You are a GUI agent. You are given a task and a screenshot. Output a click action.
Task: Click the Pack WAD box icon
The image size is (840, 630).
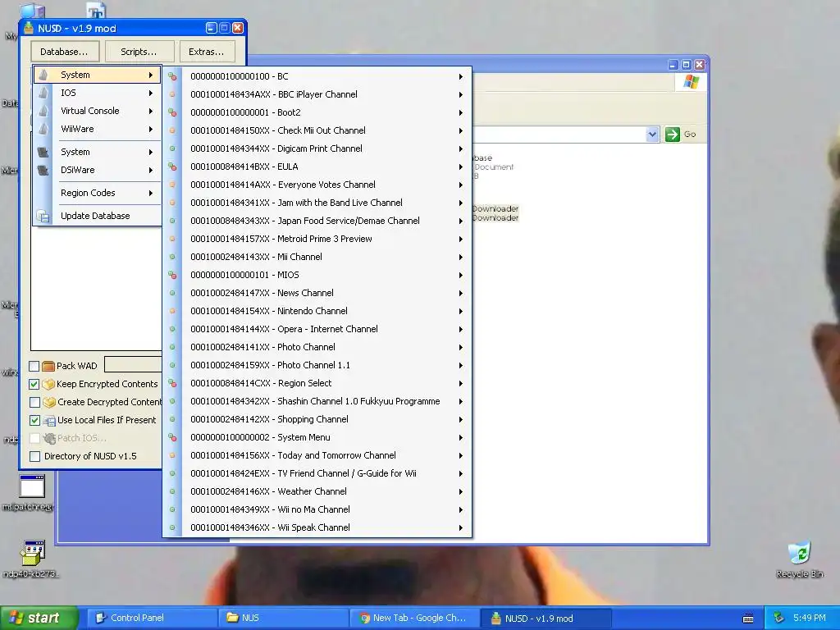pyautogui.click(x=48, y=366)
